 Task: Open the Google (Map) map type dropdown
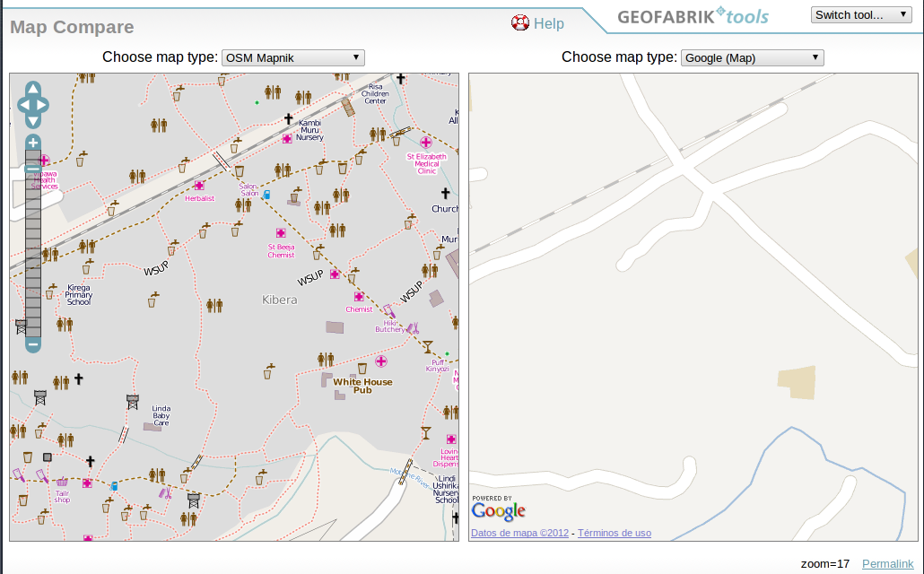pyautogui.click(x=752, y=57)
